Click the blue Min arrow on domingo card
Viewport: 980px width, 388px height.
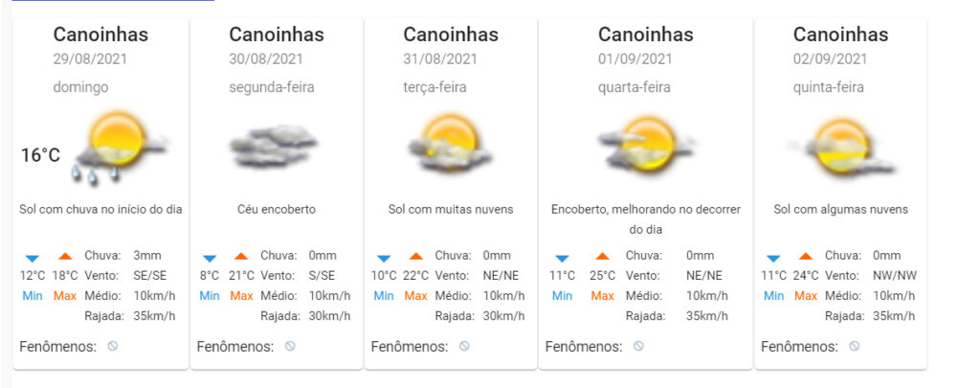33,257
